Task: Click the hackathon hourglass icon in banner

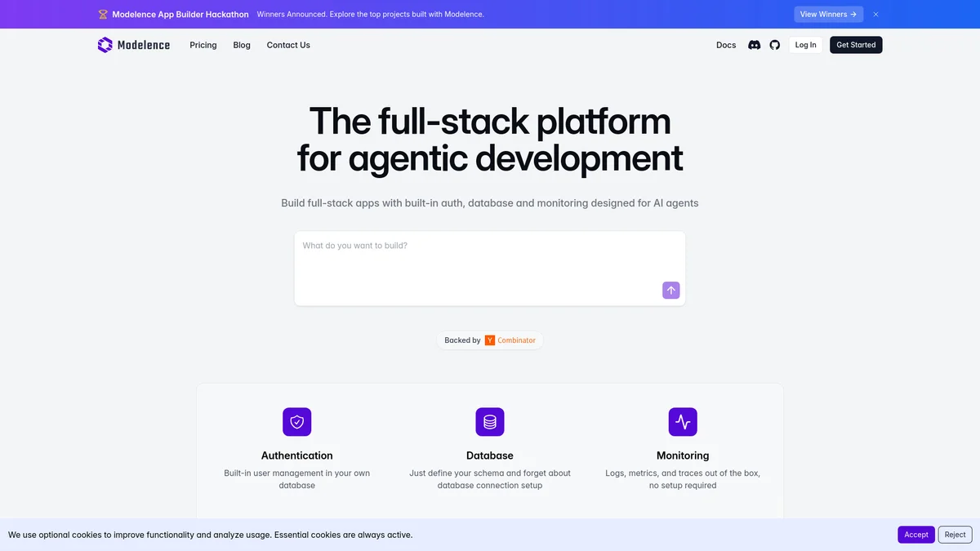Action: pos(103,14)
